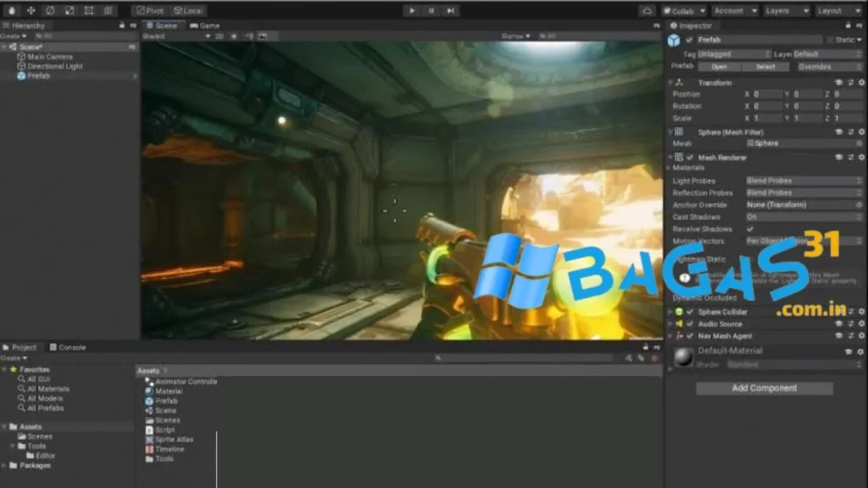This screenshot has height=488, width=868.
Task: Open Nav Mesh Agent preset icon
Action: (x=851, y=335)
